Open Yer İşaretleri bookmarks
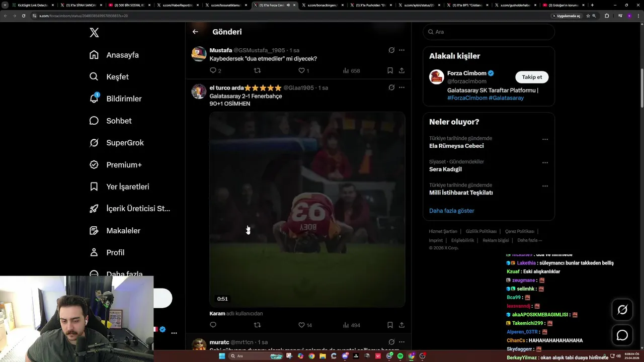Image resolution: width=644 pixels, height=362 pixels. click(x=119, y=187)
